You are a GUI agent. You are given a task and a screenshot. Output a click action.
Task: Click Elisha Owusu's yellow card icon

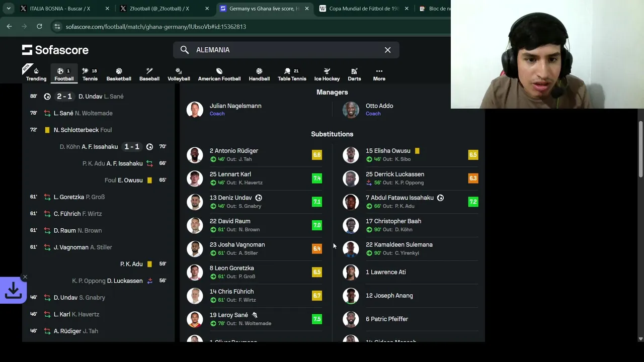tap(417, 150)
